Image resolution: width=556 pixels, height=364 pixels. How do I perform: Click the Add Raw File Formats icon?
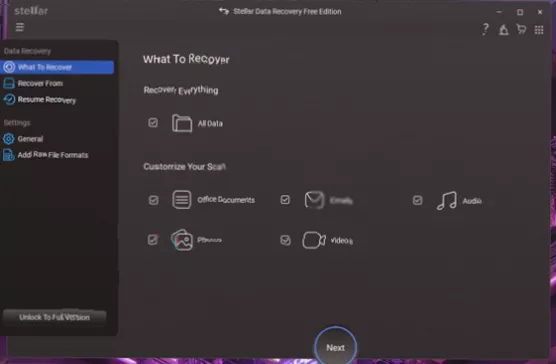(x=9, y=155)
